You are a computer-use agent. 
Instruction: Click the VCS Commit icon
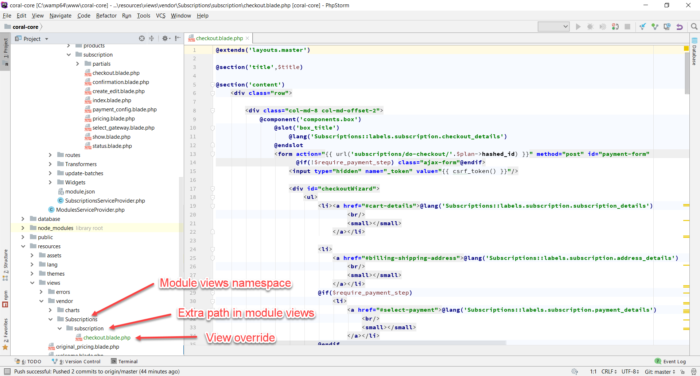click(x=654, y=27)
